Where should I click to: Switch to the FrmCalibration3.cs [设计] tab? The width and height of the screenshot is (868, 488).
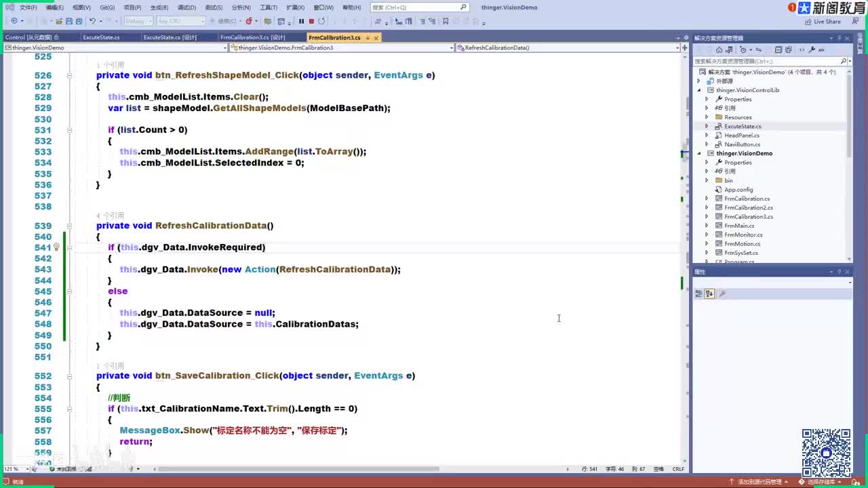click(253, 38)
